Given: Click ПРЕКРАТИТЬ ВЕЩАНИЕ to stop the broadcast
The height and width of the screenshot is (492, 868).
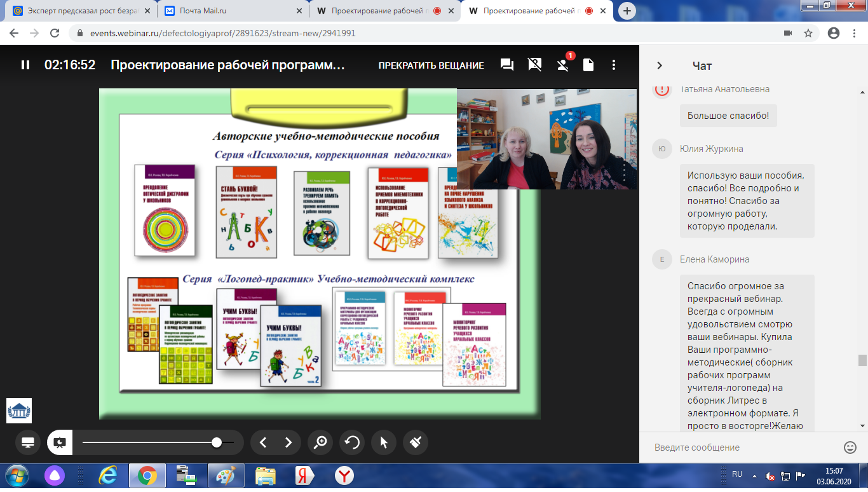Looking at the screenshot, I should click(431, 65).
